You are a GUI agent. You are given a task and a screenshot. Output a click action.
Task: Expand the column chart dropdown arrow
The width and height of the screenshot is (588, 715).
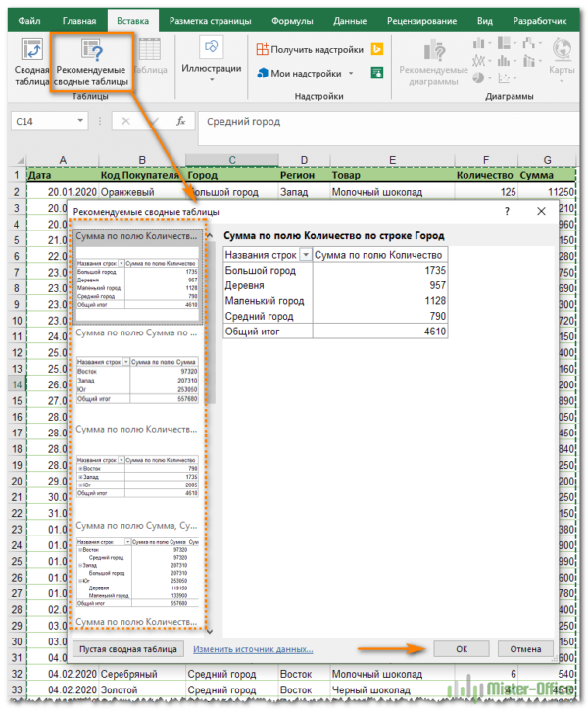490,44
